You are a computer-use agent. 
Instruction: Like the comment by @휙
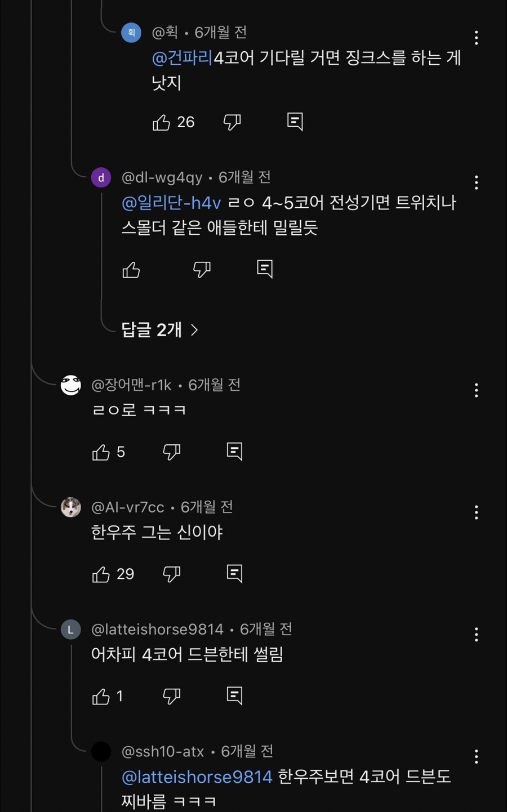[162, 122]
